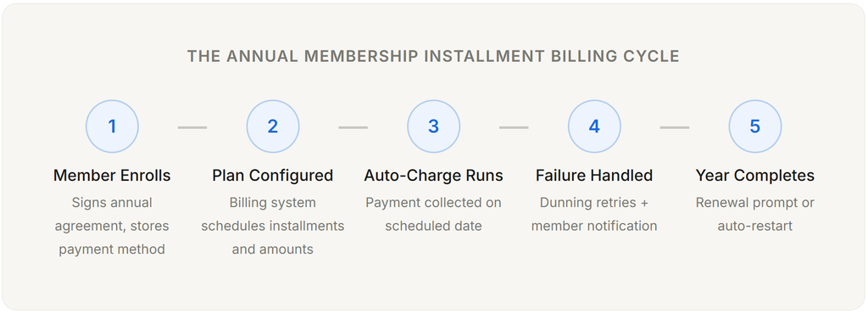
Task: Click the 'Renewal prompt or auto-restart' text
Action: [755, 215]
